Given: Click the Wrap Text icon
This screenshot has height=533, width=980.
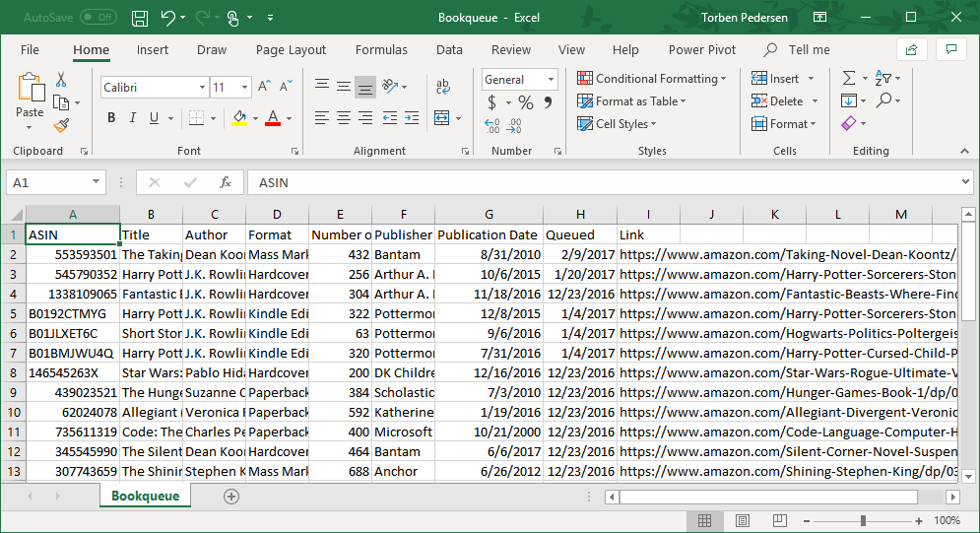Looking at the screenshot, I should (x=443, y=87).
